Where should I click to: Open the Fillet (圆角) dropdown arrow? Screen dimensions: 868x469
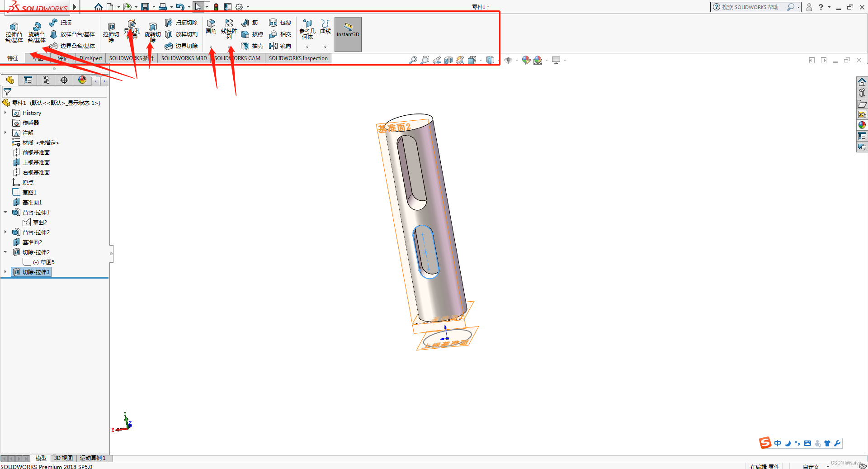coord(211,47)
